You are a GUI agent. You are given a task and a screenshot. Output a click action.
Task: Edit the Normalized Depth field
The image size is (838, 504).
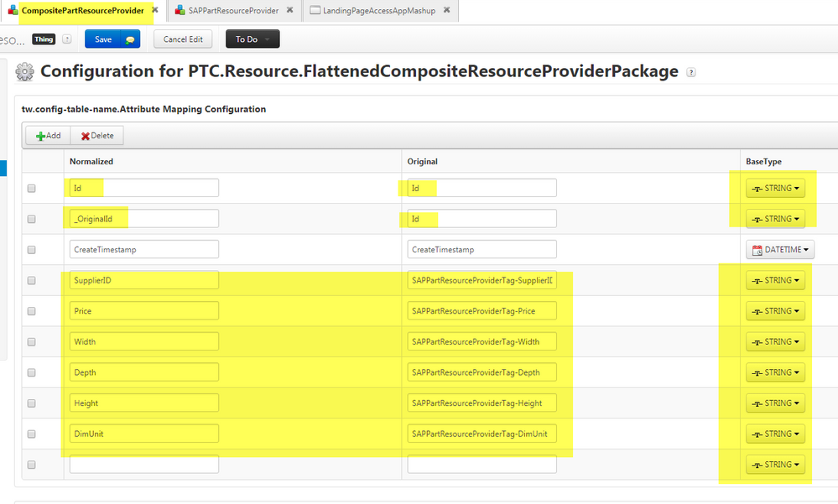pos(143,372)
